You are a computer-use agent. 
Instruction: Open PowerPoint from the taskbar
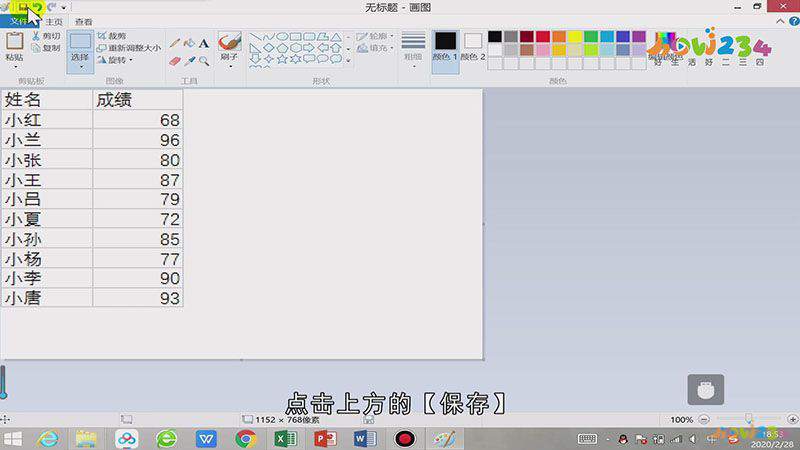325,439
